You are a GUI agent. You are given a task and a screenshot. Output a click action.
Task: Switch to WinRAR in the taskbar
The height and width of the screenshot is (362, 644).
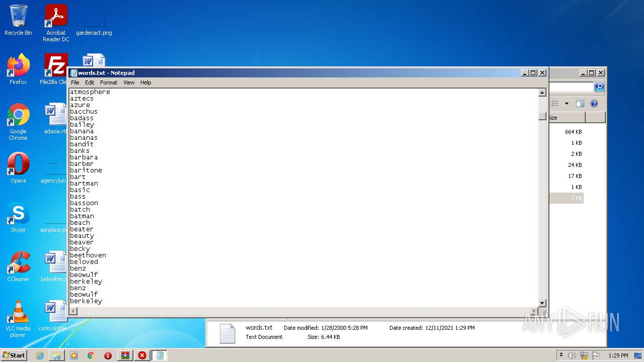pyautogui.click(x=125, y=355)
